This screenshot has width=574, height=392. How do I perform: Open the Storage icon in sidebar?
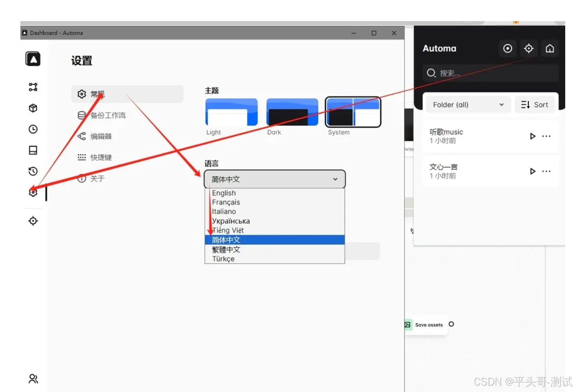pyautogui.click(x=33, y=150)
